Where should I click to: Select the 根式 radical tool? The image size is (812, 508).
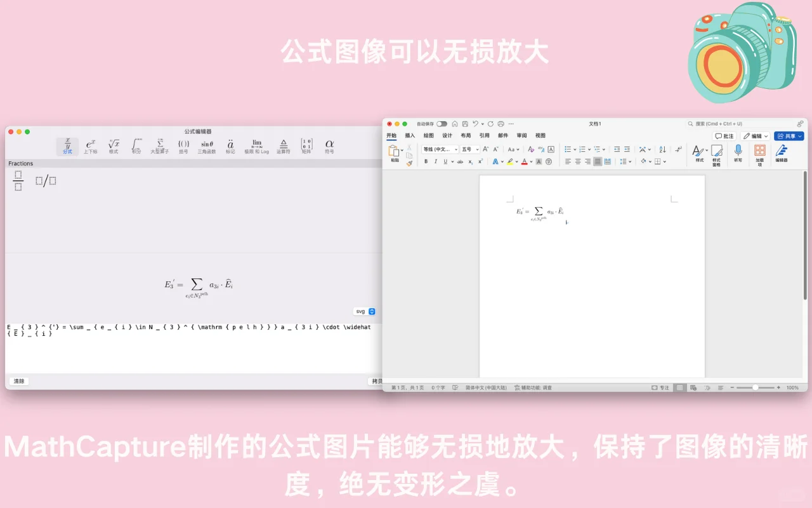pyautogui.click(x=114, y=145)
